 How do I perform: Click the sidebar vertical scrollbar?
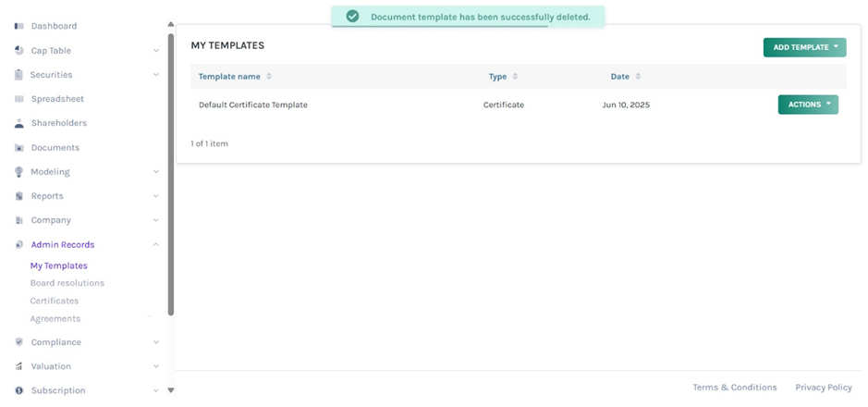click(x=171, y=176)
